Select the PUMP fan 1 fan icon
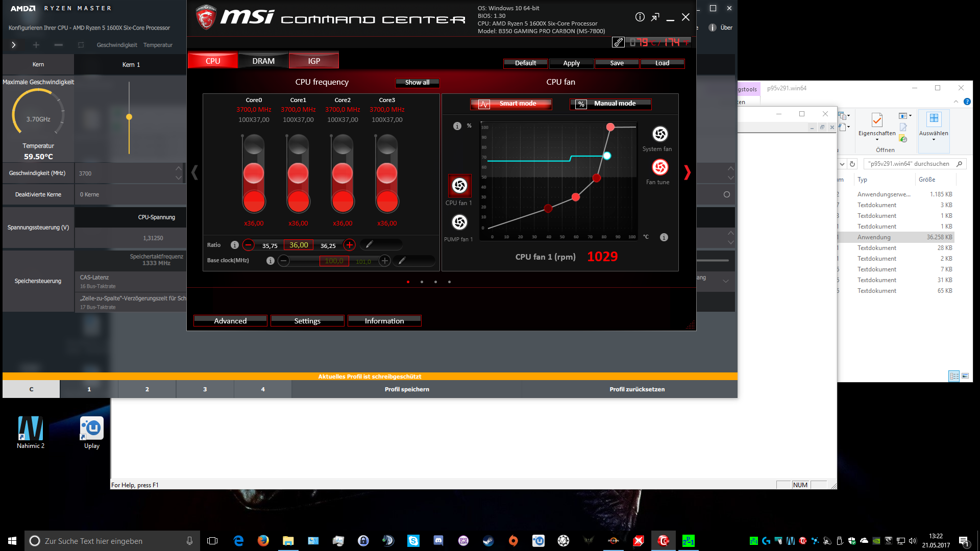The height and width of the screenshot is (551, 980). [459, 222]
